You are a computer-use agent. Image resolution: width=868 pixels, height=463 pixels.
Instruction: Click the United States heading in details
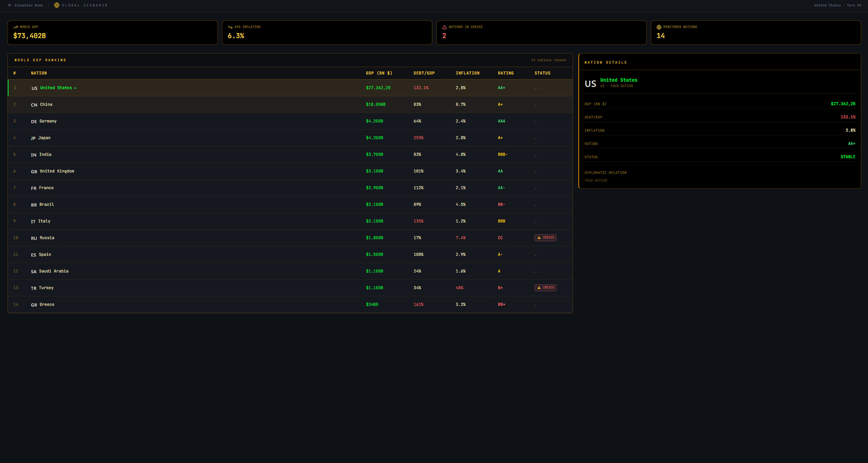[x=618, y=80]
